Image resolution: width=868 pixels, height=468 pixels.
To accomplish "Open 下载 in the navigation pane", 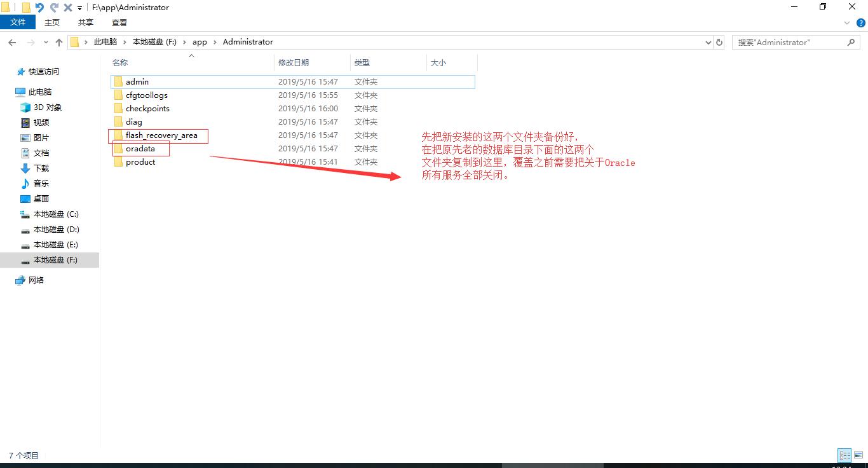I will [41, 169].
